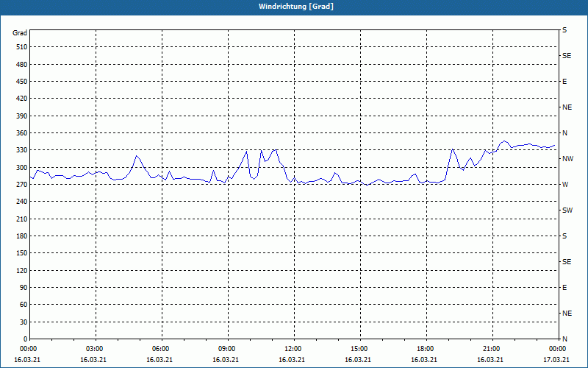Select the 90 y-axis tick label

click(x=24, y=288)
